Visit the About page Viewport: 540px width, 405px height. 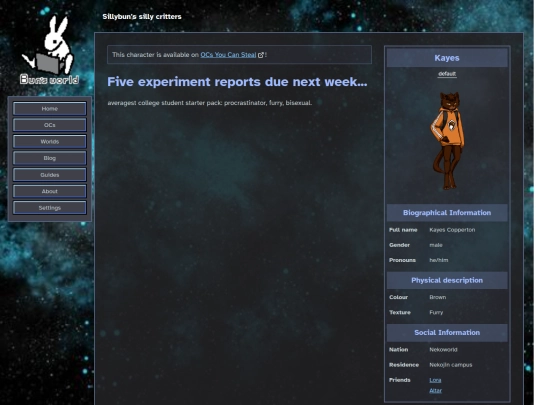point(50,191)
